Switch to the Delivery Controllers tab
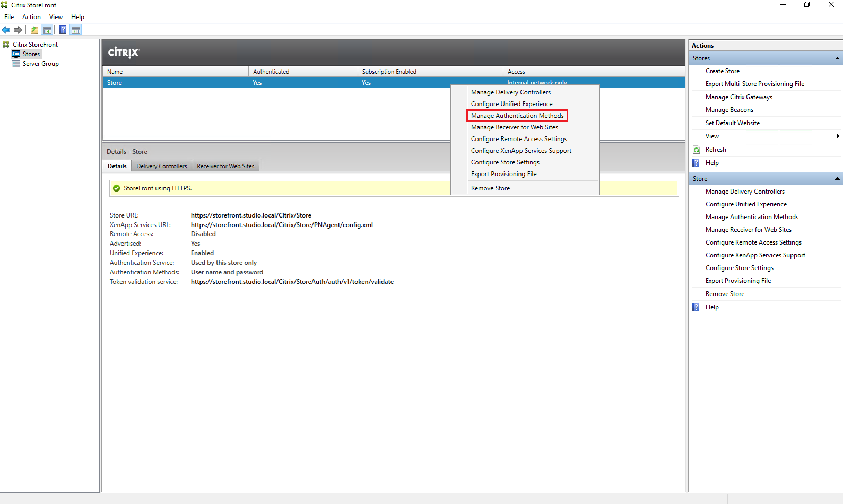This screenshot has width=843, height=504. click(x=161, y=166)
